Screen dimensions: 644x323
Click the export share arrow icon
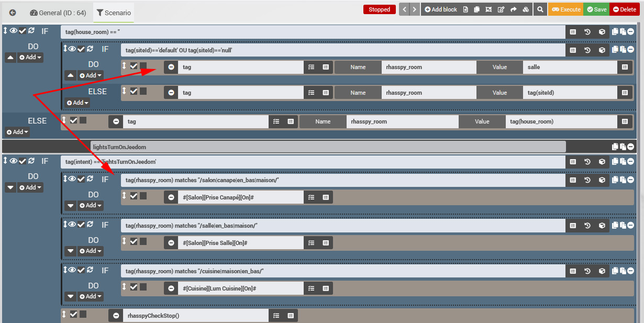[x=513, y=9]
